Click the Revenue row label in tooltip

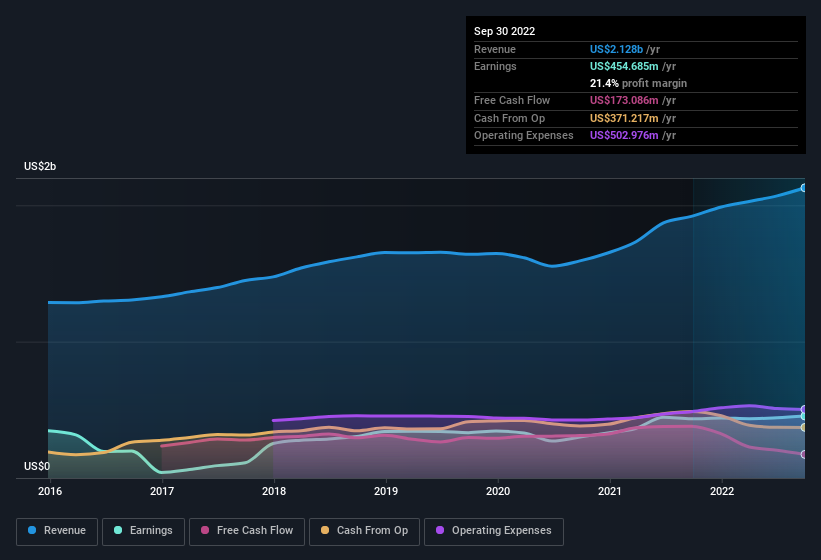[x=495, y=49]
